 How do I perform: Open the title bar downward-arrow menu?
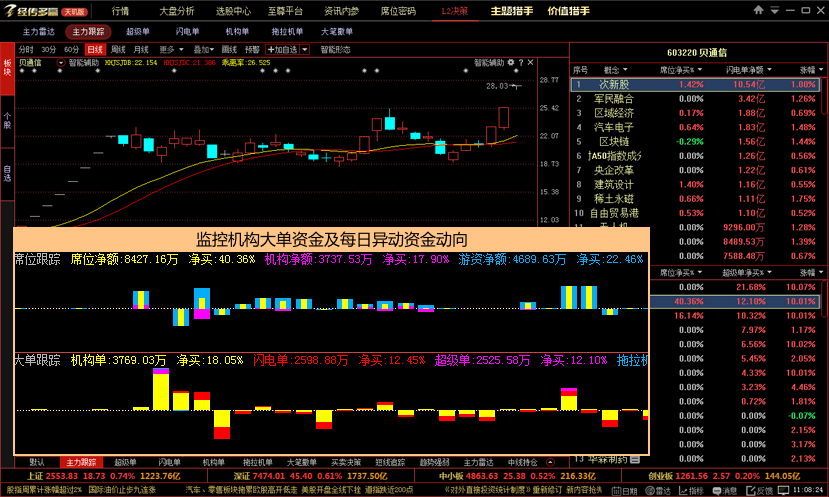point(775,10)
